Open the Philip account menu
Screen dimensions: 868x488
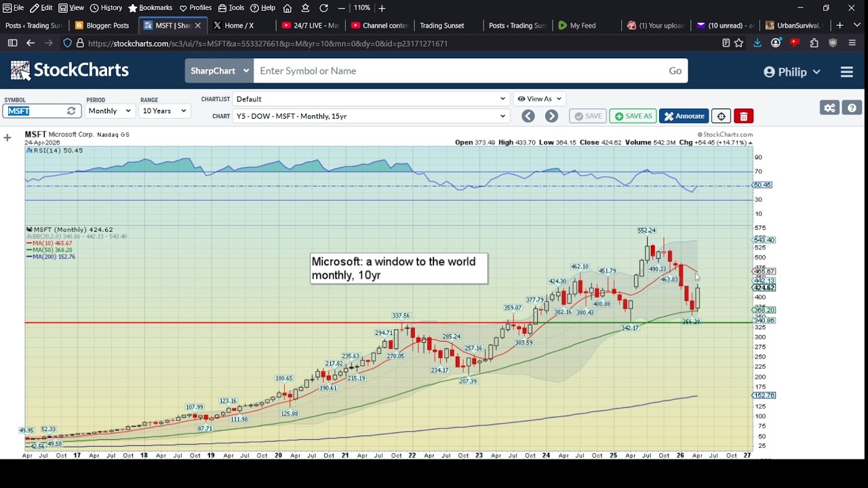[791, 71]
